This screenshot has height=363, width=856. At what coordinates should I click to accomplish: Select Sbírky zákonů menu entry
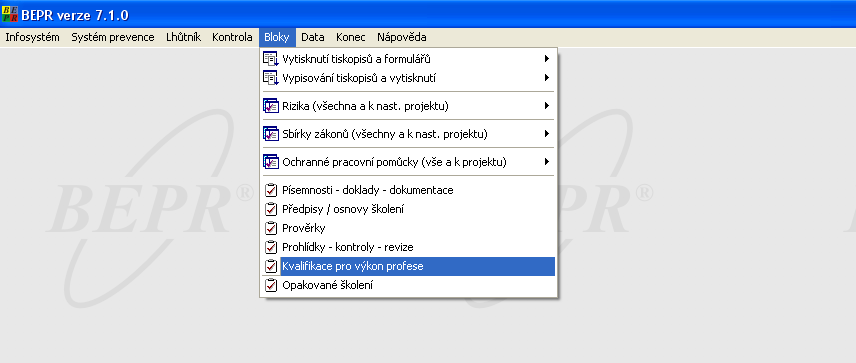click(408, 134)
